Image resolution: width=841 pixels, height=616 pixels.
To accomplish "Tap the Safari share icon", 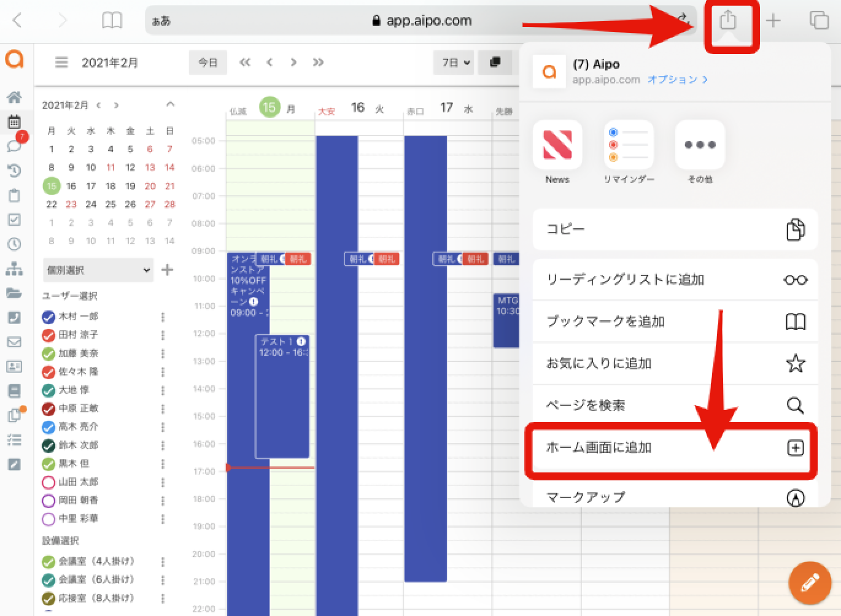I will 727,20.
